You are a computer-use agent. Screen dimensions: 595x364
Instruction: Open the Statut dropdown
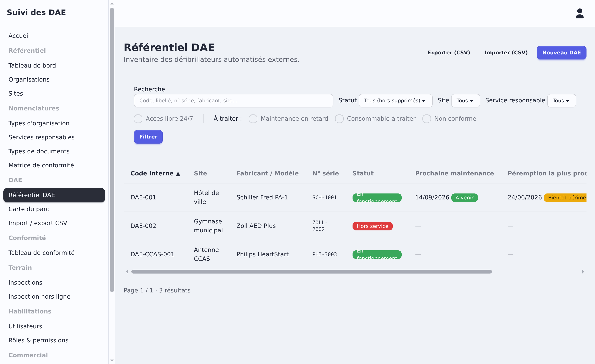click(x=395, y=100)
